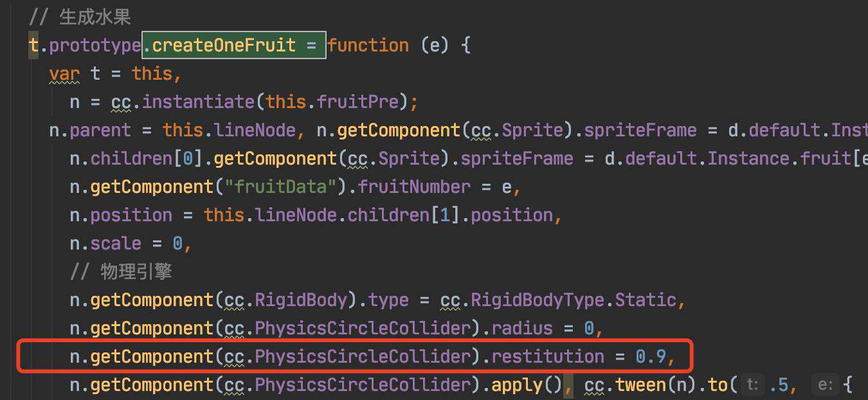Viewport: 868px width, 400px height.
Task: Click the lineNode.children[1].position expression
Action: [x=404, y=215]
